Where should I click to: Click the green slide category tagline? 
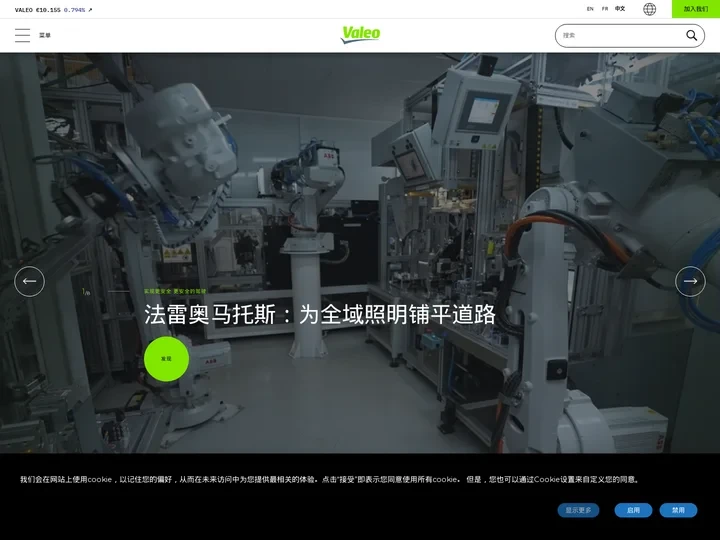[x=175, y=291]
